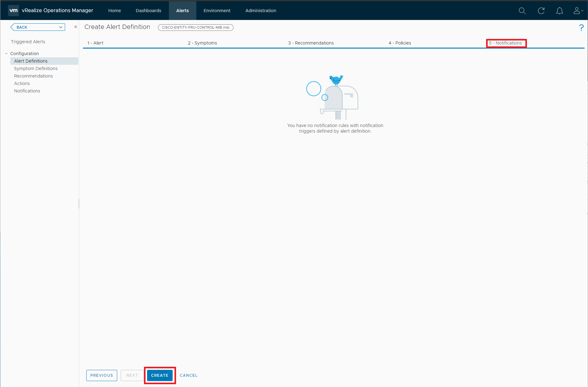The image size is (588, 387).
Task: Collapse the left navigation panel
Action: point(75,27)
